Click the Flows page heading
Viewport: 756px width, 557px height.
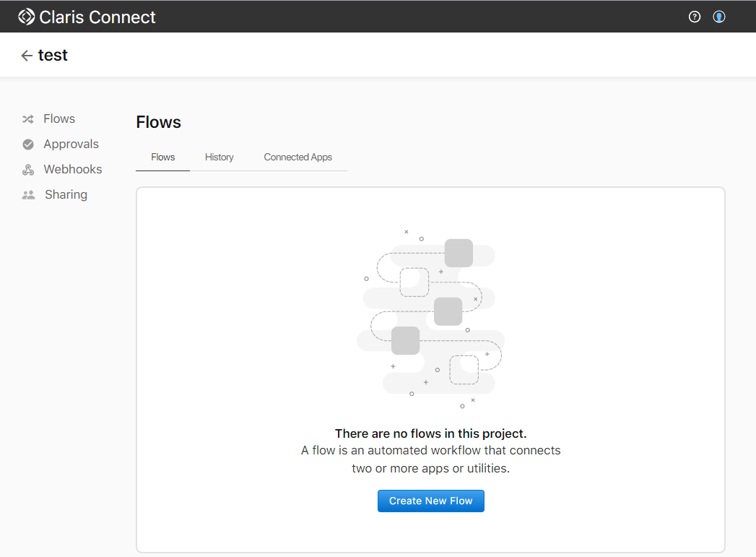[x=159, y=122]
